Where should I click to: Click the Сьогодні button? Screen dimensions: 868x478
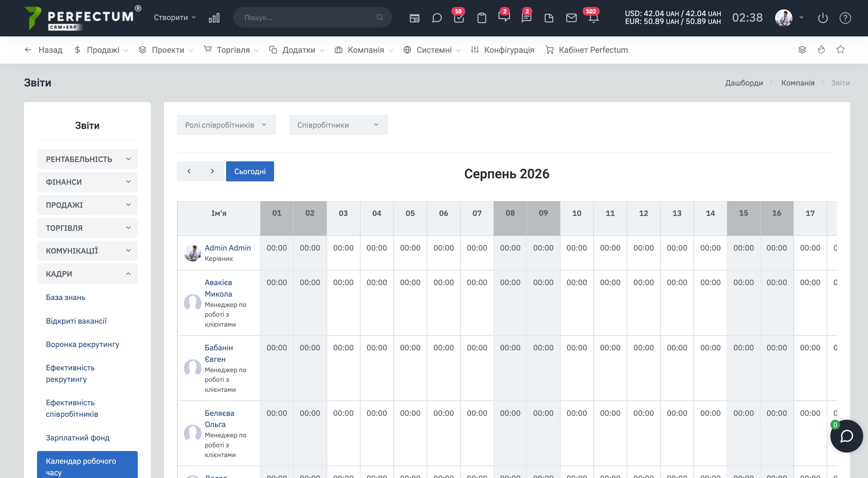[250, 171]
